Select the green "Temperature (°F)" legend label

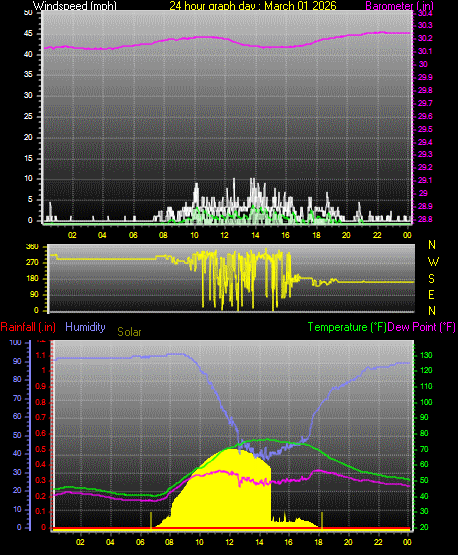347,327
